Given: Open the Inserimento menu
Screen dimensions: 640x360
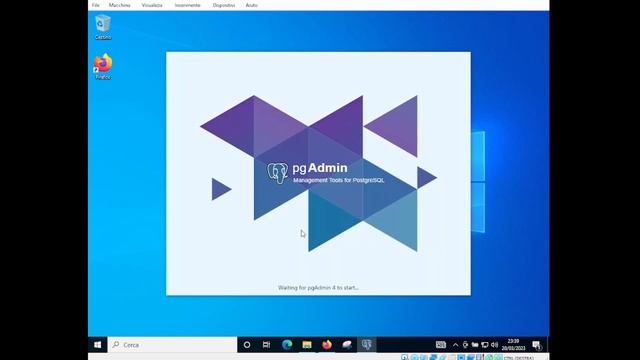Looking at the screenshot, I should 187,5.
